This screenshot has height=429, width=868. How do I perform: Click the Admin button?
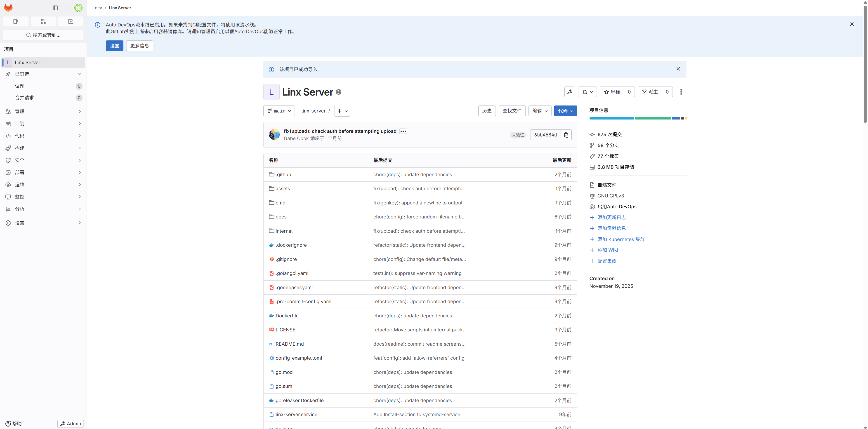pos(71,424)
